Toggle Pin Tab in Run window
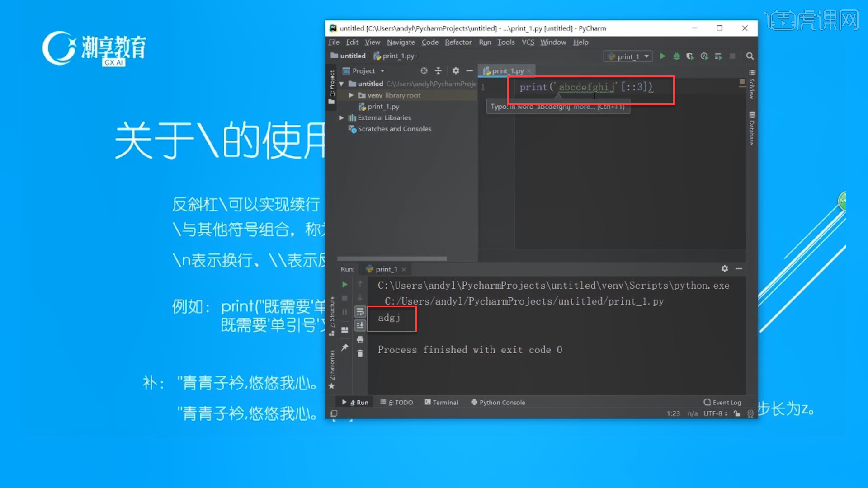The image size is (868, 488). click(344, 347)
